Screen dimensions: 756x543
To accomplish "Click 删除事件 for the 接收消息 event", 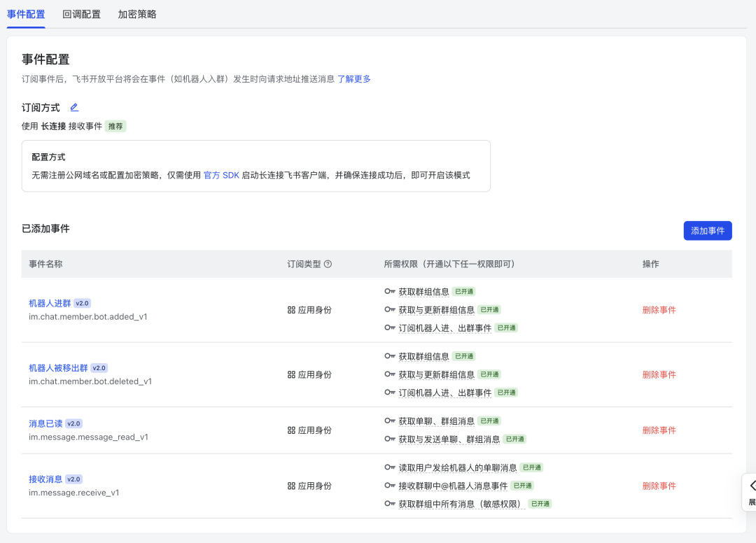I will 659,485.
